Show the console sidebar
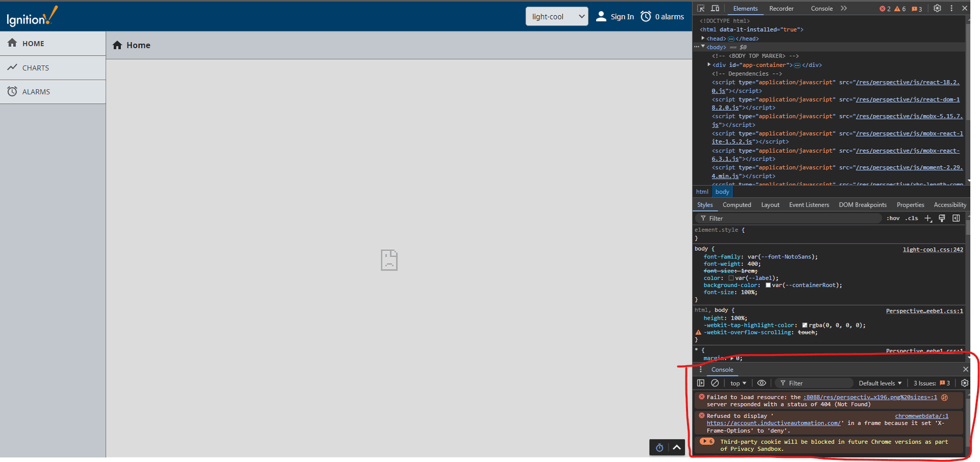The image size is (980, 462). coord(701,383)
